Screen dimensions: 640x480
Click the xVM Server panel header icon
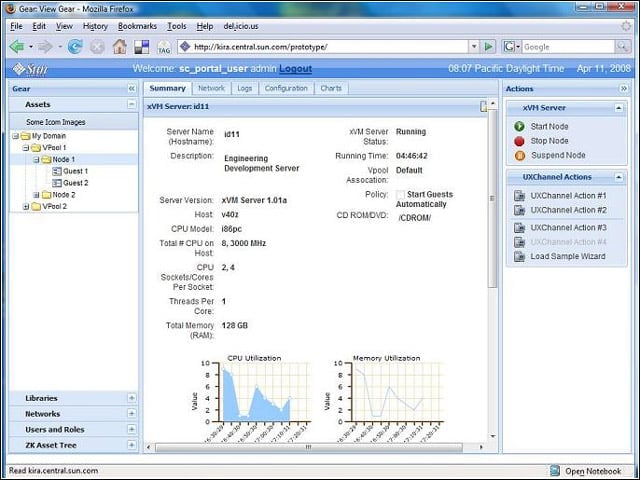(x=483, y=107)
